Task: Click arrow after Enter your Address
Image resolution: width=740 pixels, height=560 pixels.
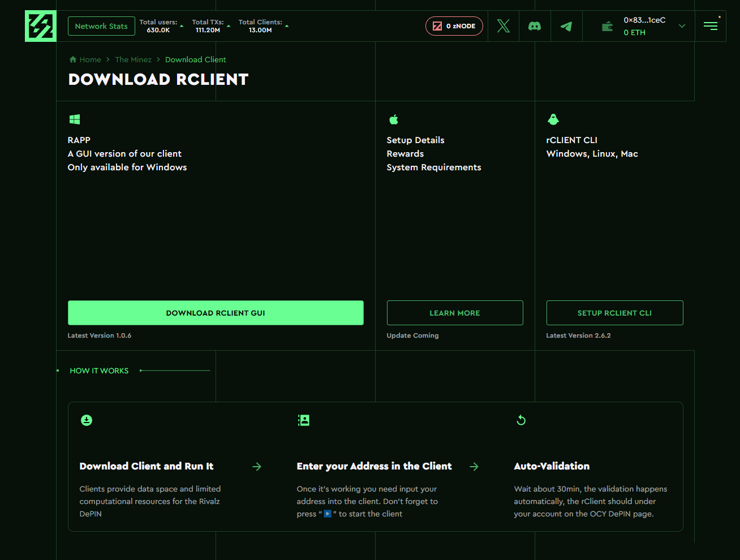Action: [x=474, y=467]
